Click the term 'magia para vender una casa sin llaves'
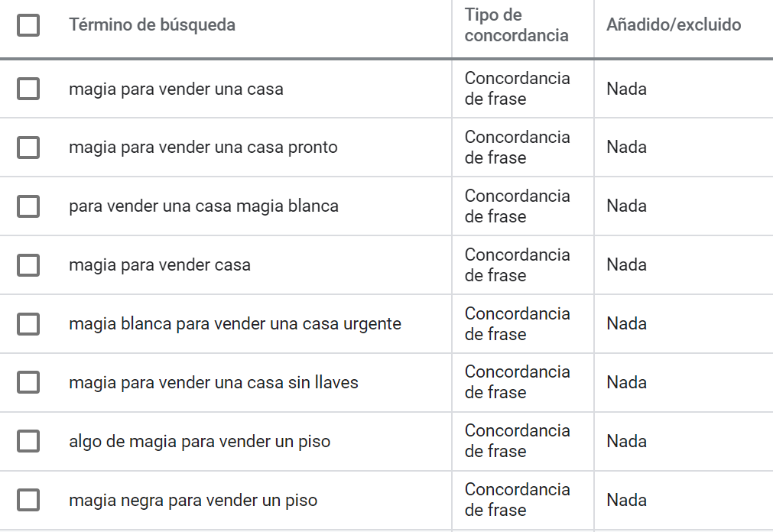Viewport: 773px width, 532px height. point(213,383)
